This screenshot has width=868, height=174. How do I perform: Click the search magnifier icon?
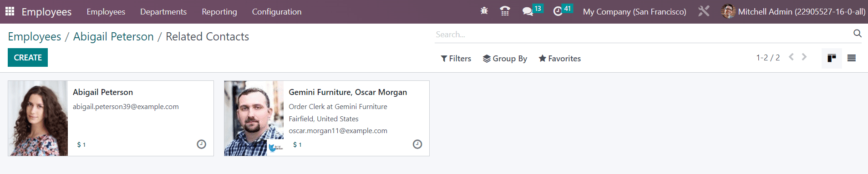tap(858, 34)
